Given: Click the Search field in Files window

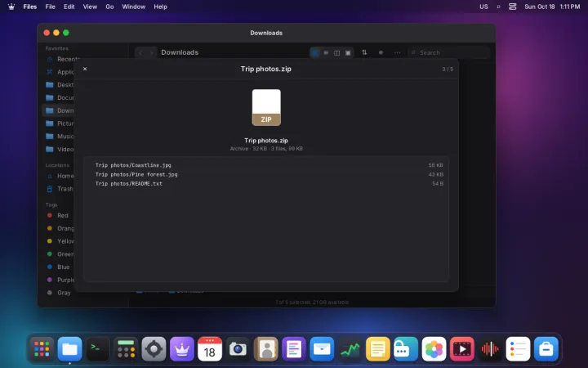Looking at the screenshot, I should (449, 52).
